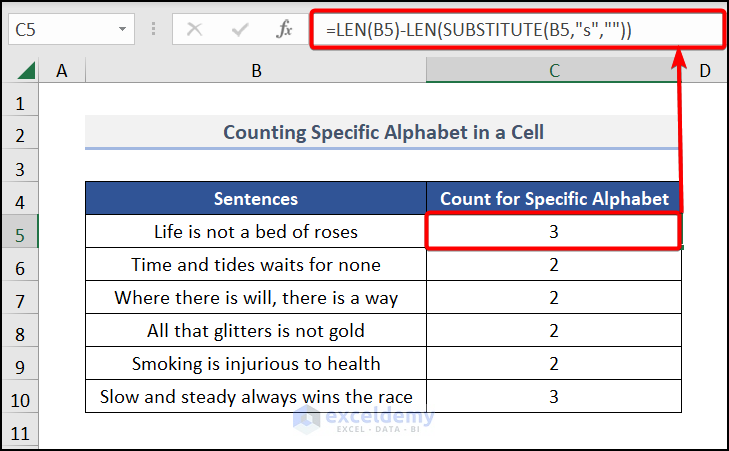The height and width of the screenshot is (451, 729).
Task: Click the title 'Counting Specific Alphabet in a Cell'
Action: [x=383, y=133]
